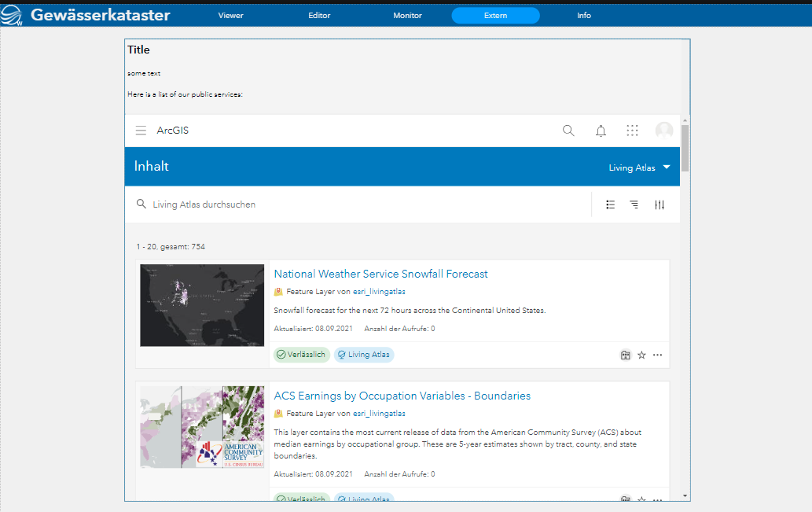812x512 pixels.
Task: Open Snowfall Forecast item in Map Viewer icon
Action: pos(626,355)
